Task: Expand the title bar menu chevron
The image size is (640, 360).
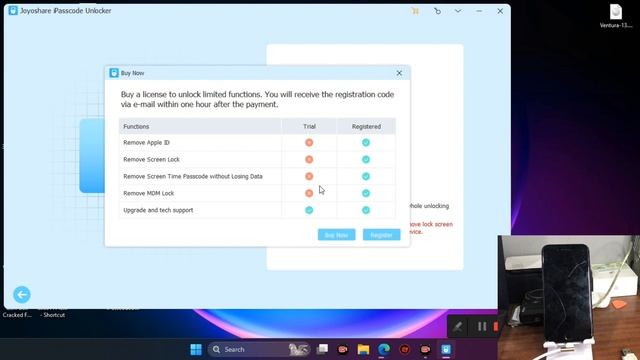Action: [458, 11]
